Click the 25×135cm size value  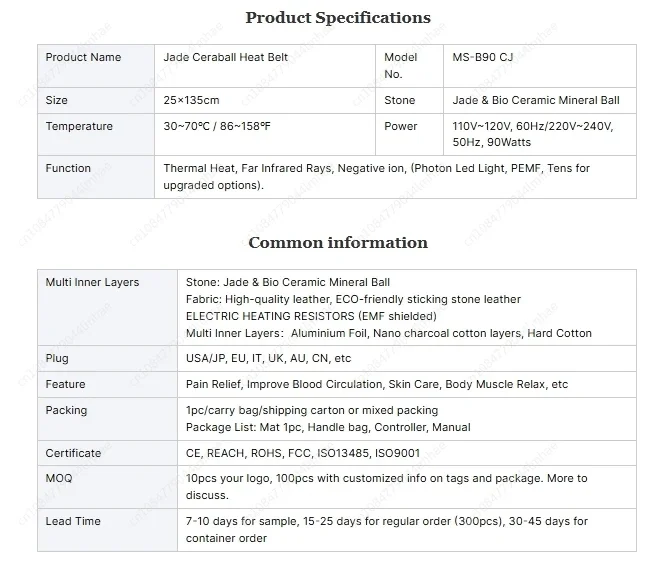(191, 100)
